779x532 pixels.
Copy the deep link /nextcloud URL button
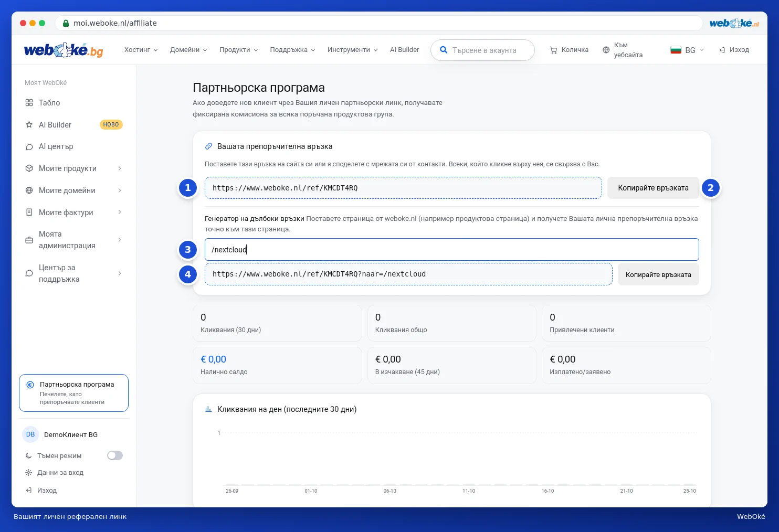point(658,274)
